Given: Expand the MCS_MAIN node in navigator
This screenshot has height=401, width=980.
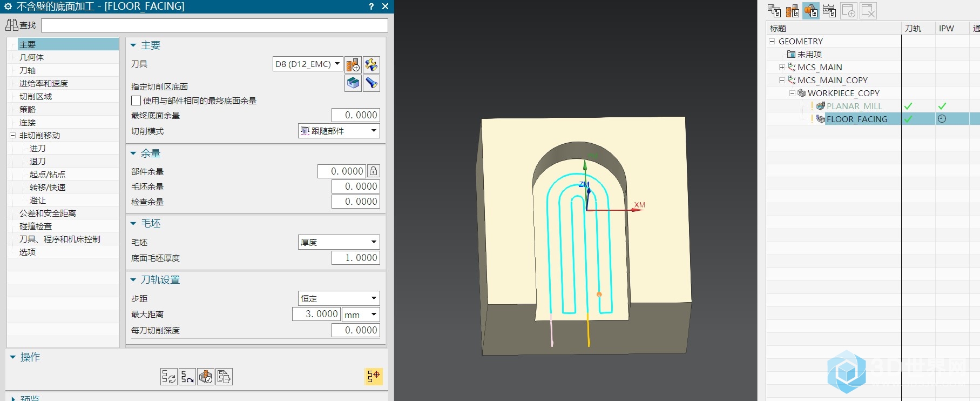Looking at the screenshot, I should (782, 67).
